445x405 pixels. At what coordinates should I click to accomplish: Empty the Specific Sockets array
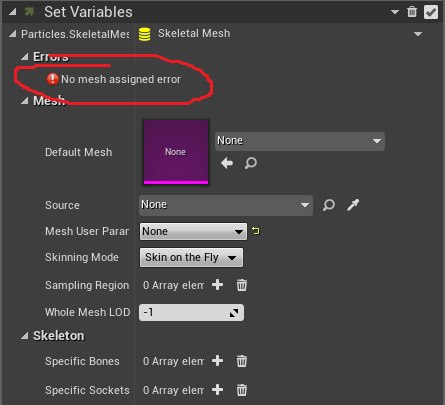pyautogui.click(x=242, y=390)
